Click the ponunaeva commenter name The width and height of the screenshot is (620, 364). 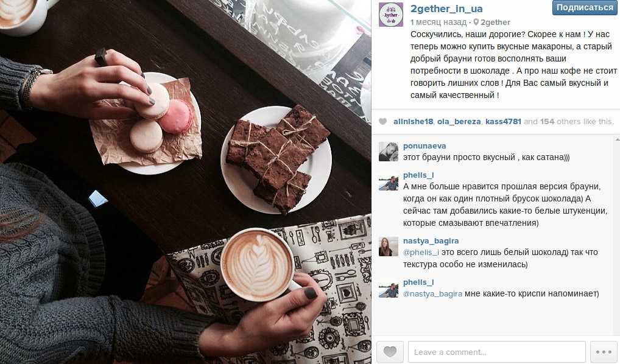click(x=424, y=146)
